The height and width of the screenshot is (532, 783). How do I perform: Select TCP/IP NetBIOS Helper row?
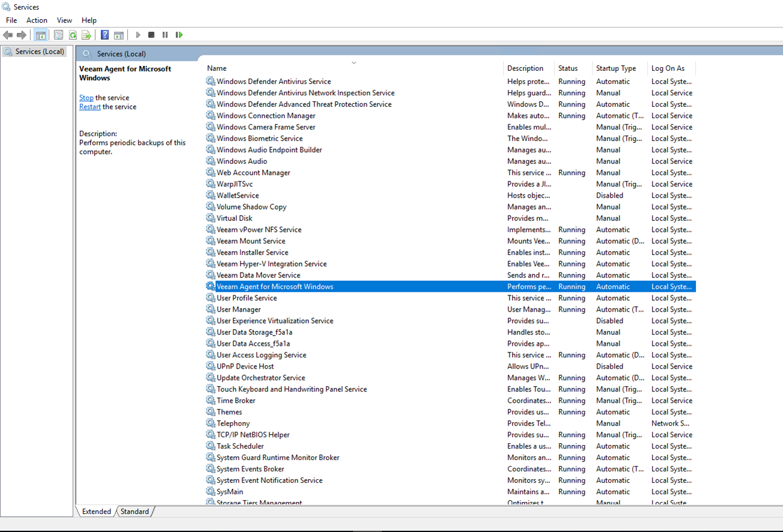tap(450, 435)
